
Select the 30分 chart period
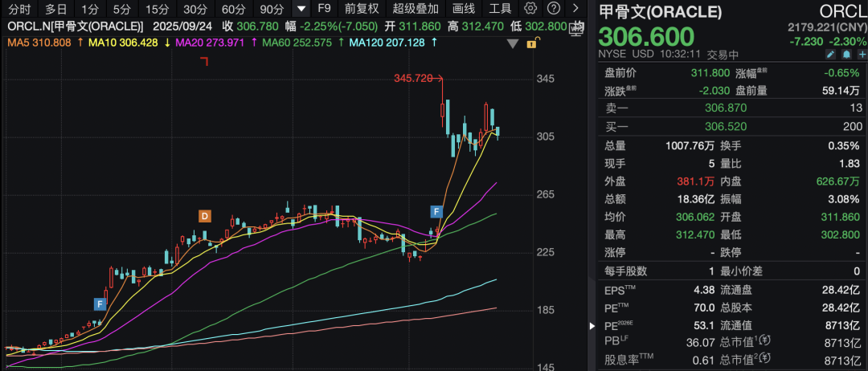pyautogui.click(x=195, y=8)
